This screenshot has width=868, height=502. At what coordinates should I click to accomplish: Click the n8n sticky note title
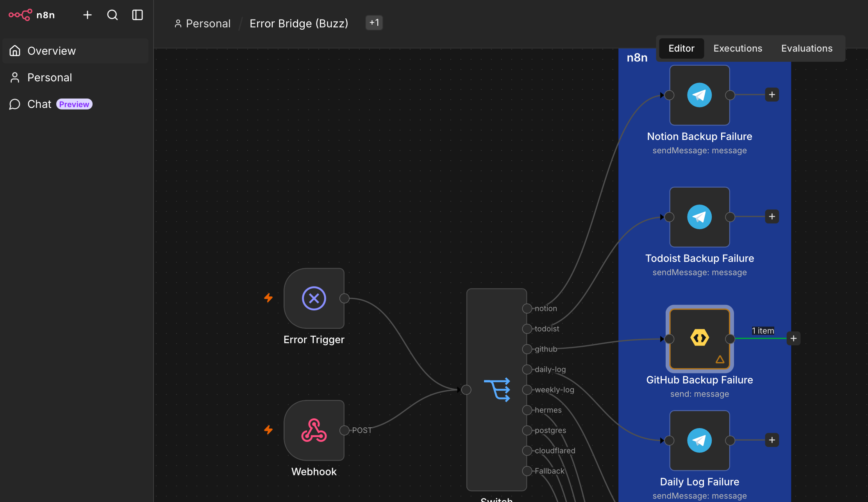[x=637, y=58]
